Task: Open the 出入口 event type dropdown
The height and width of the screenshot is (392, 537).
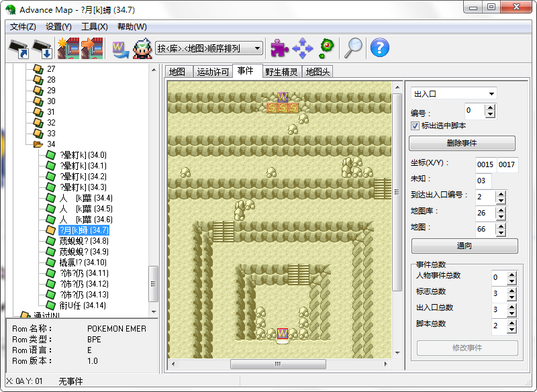Action: pyautogui.click(x=454, y=94)
